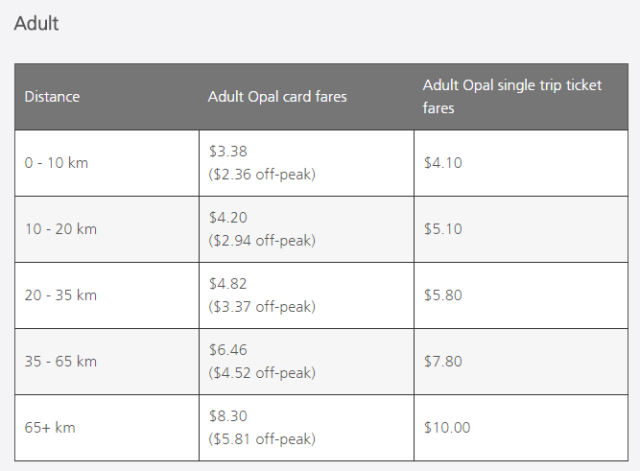
Task: Select the $4.20 Opal card fare
Action: pyautogui.click(x=228, y=218)
